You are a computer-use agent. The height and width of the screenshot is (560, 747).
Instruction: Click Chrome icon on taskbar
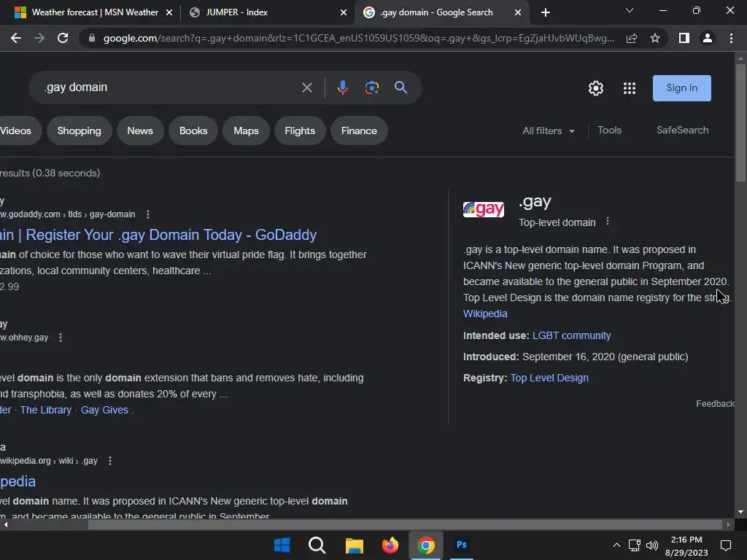426,545
